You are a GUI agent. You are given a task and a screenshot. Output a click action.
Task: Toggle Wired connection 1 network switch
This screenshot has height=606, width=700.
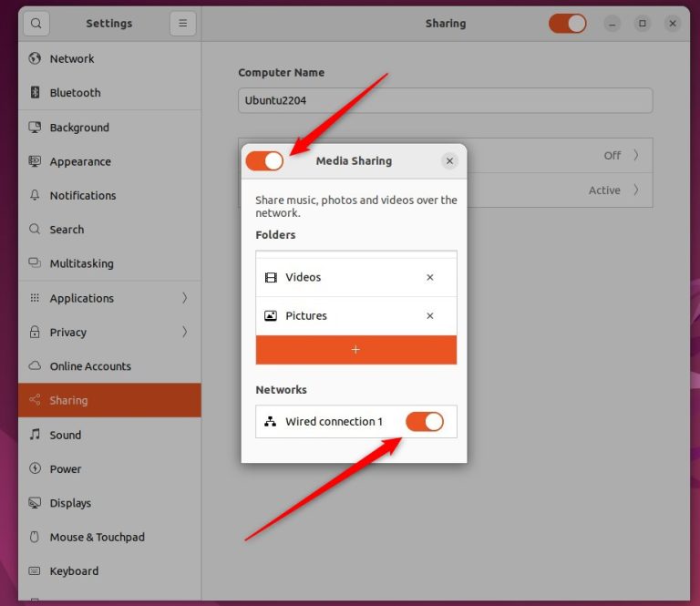click(x=425, y=421)
